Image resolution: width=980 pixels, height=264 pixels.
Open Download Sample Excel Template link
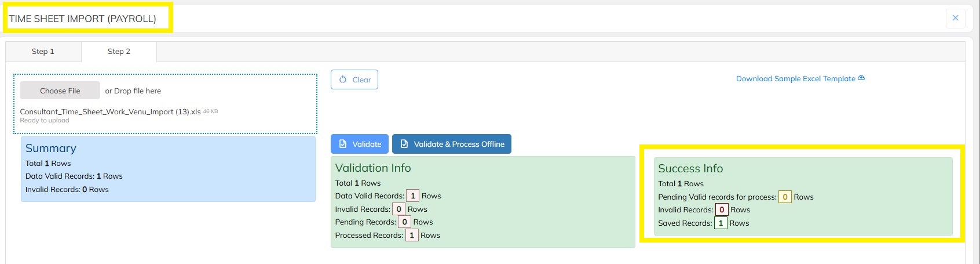click(x=800, y=78)
